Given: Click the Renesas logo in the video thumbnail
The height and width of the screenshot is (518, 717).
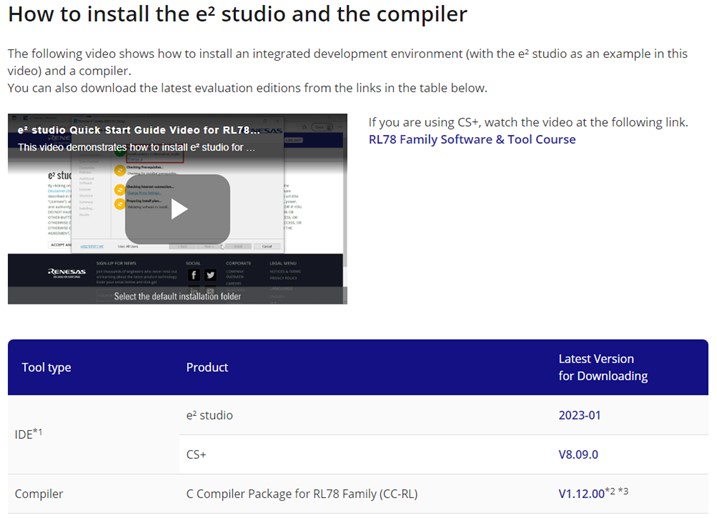Looking at the screenshot, I should (67, 272).
